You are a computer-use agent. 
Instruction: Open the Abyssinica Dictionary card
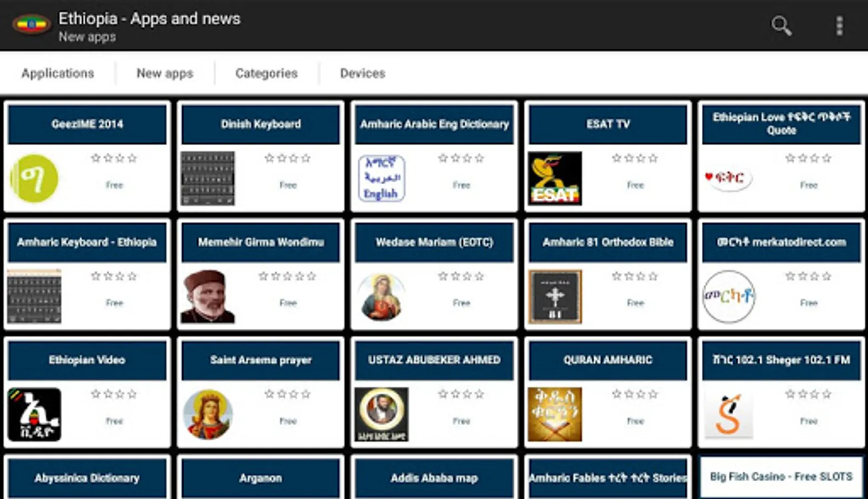pos(87,478)
